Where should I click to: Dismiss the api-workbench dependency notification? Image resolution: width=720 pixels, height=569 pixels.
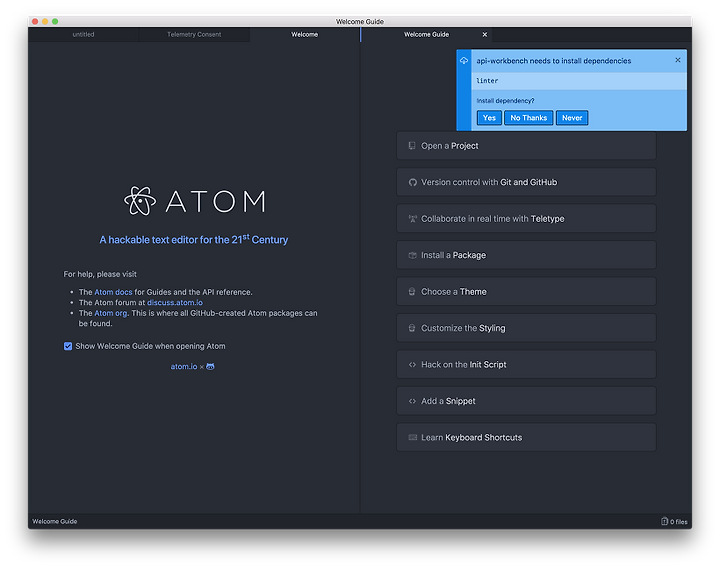click(x=678, y=60)
